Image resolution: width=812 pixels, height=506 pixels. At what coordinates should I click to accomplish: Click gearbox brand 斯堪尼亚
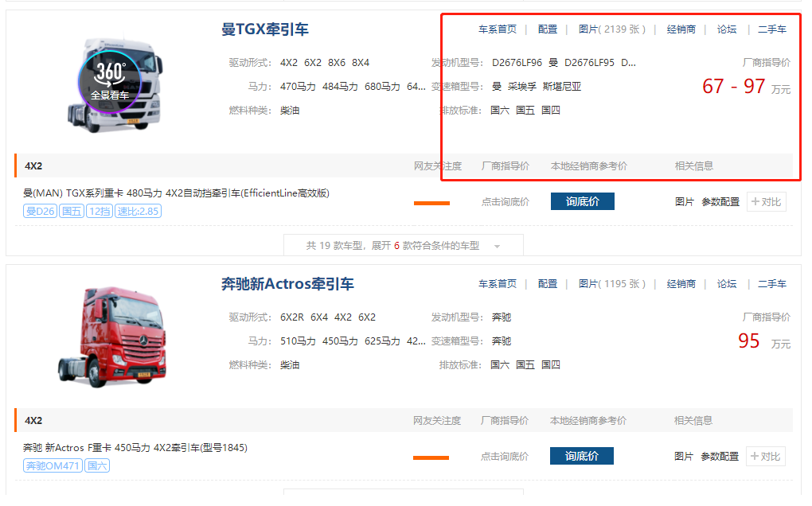point(562,87)
